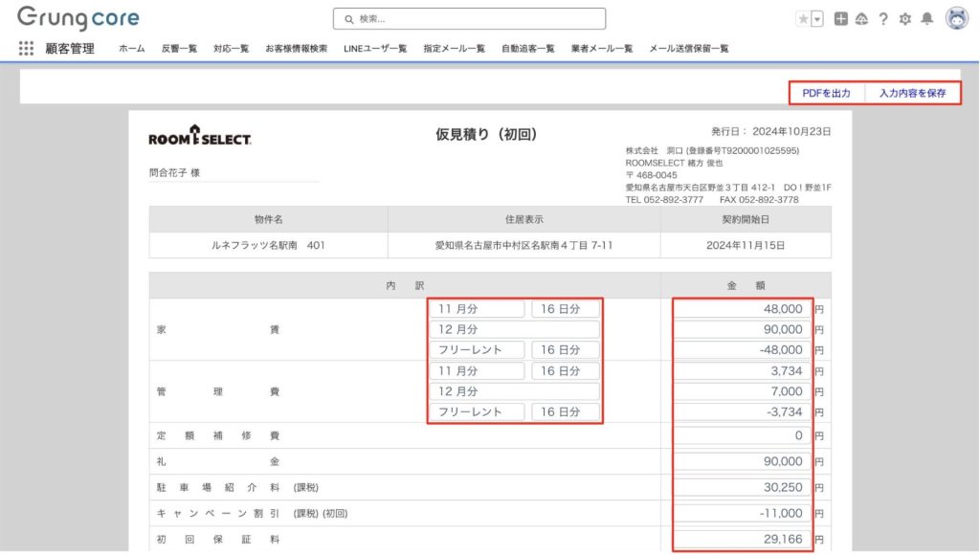The image size is (980, 555).
Task: Click the 初回保証料 amount field 29,166
Action: click(742, 540)
